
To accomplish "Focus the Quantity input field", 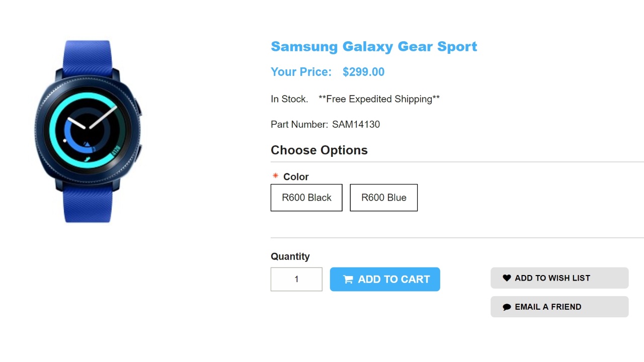I will pos(296,279).
